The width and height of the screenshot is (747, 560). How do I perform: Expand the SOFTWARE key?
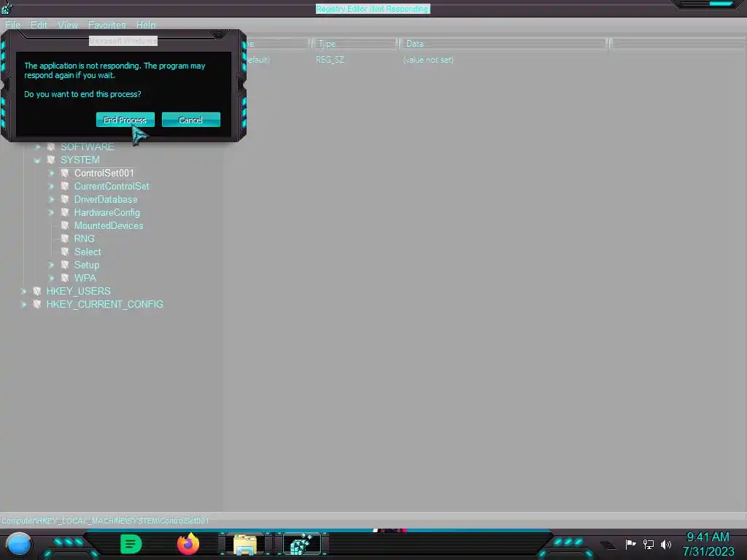(x=37, y=147)
